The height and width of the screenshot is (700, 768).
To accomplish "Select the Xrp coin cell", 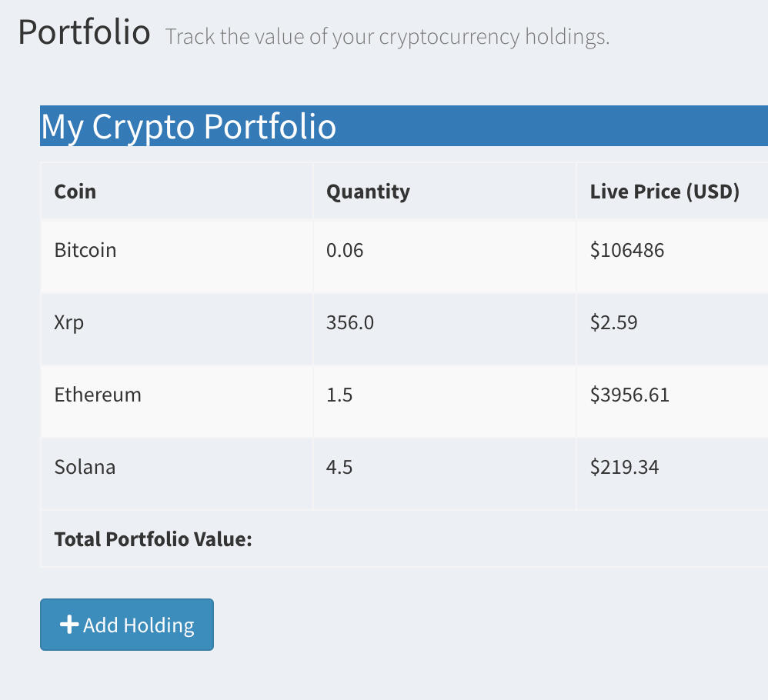I will [x=69, y=322].
